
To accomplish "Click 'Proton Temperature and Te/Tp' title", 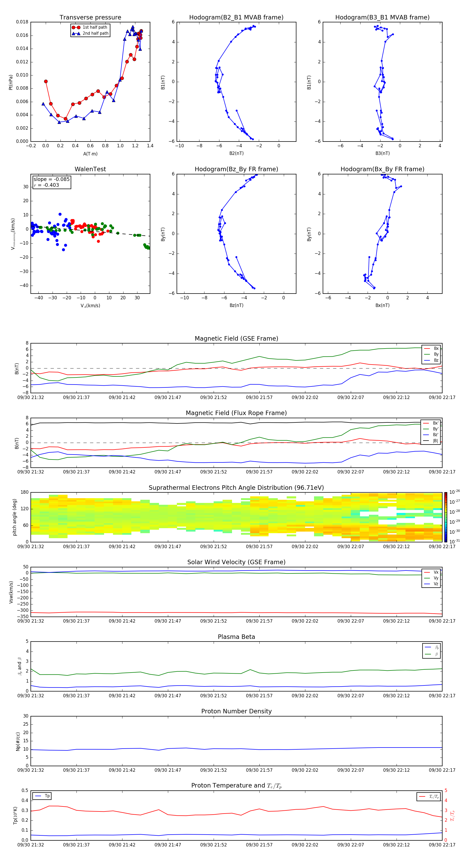I will point(236,786).
